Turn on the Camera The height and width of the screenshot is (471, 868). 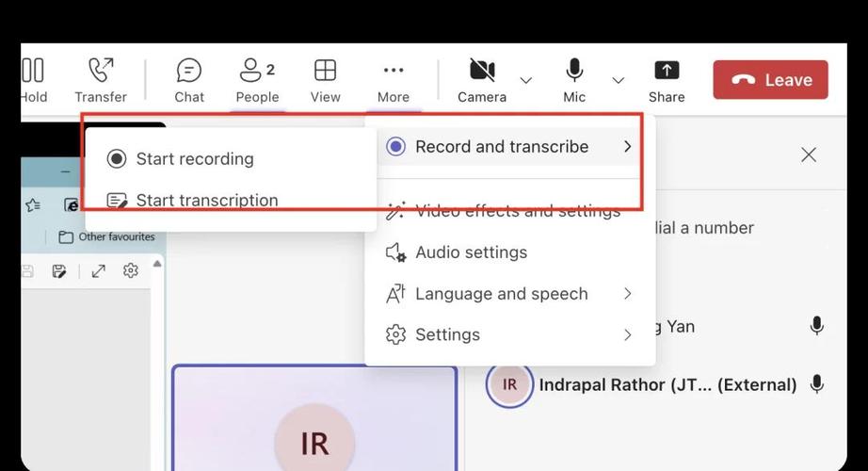[x=482, y=80]
